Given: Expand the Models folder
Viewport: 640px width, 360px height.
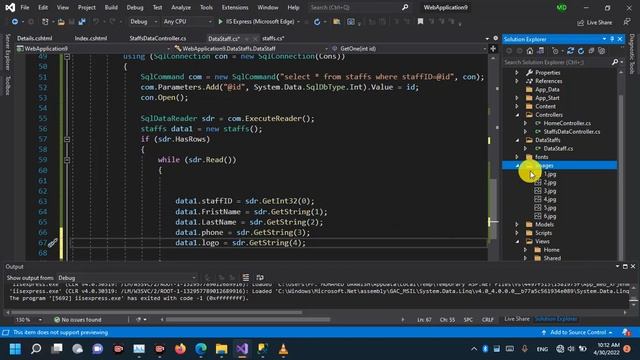Looking at the screenshot, I should pyautogui.click(x=517, y=224).
